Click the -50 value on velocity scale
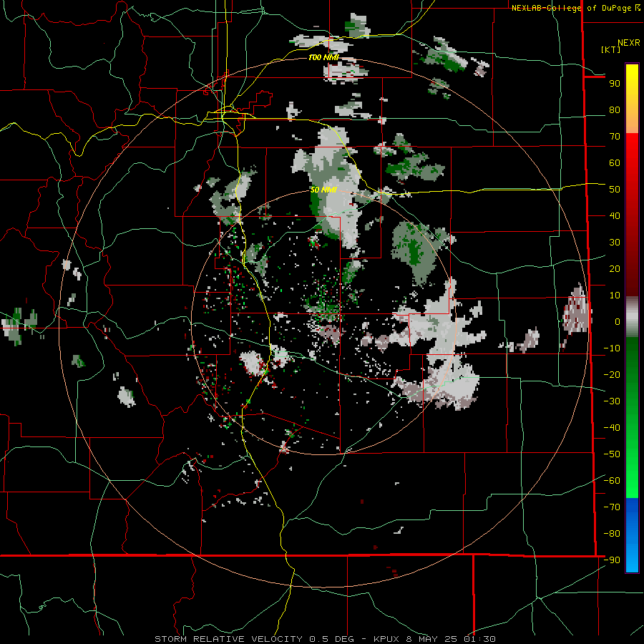 612,454
